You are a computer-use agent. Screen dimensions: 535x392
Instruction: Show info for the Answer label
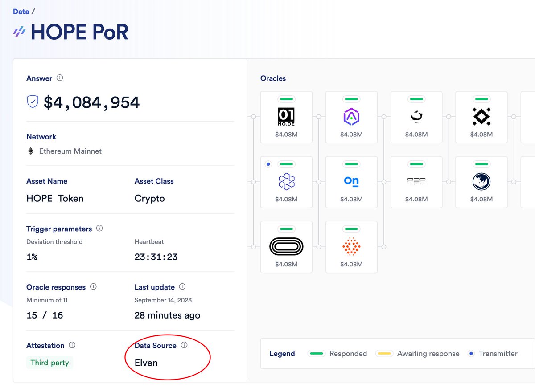60,78
